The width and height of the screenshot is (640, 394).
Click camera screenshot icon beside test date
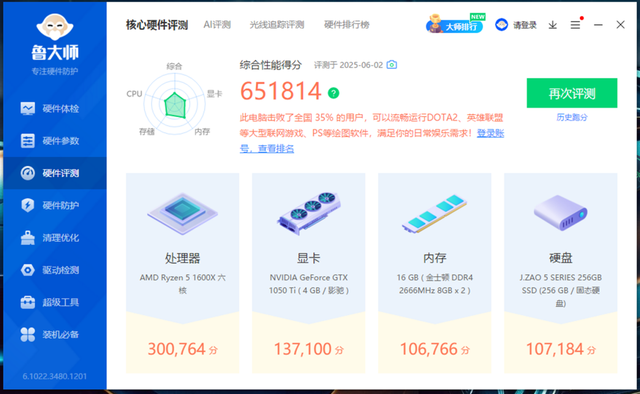click(392, 65)
